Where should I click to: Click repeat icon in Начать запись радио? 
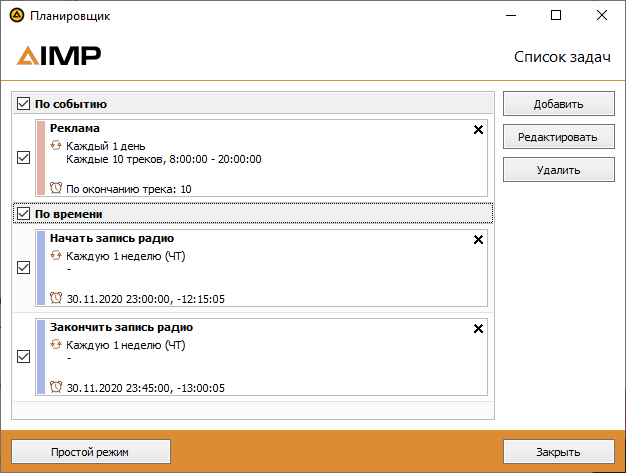[56, 256]
